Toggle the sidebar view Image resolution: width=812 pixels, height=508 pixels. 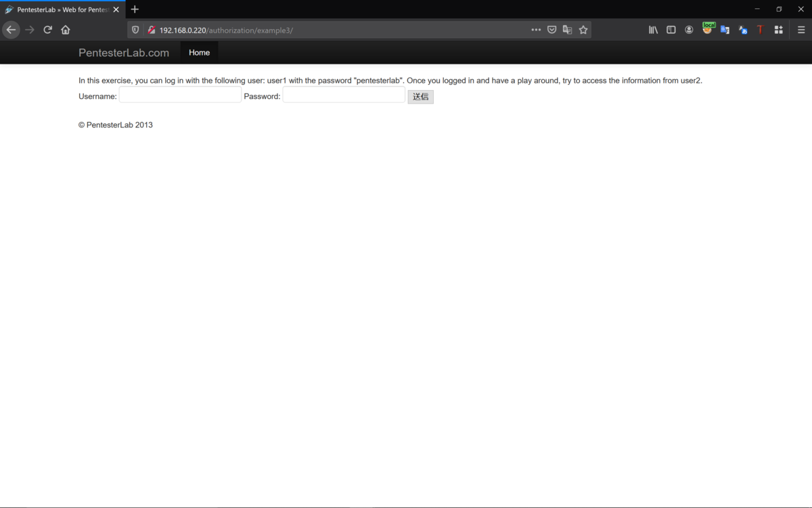(671, 30)
